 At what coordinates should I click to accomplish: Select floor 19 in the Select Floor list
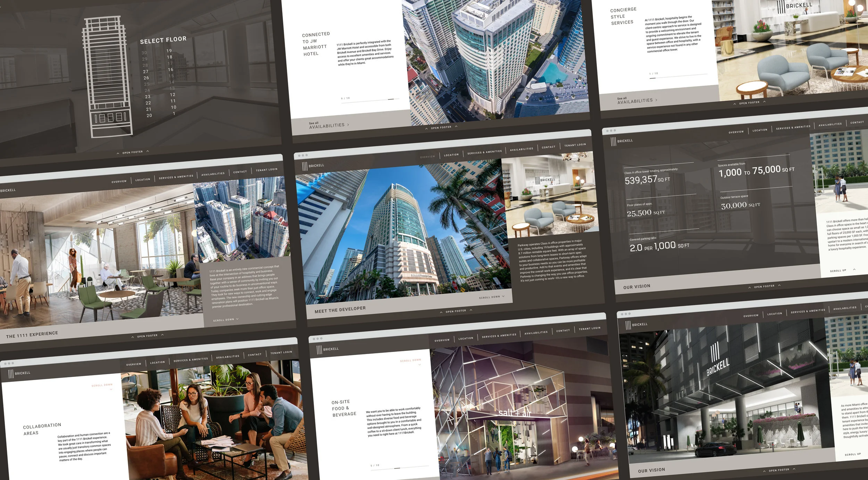[x=169, y=50]
